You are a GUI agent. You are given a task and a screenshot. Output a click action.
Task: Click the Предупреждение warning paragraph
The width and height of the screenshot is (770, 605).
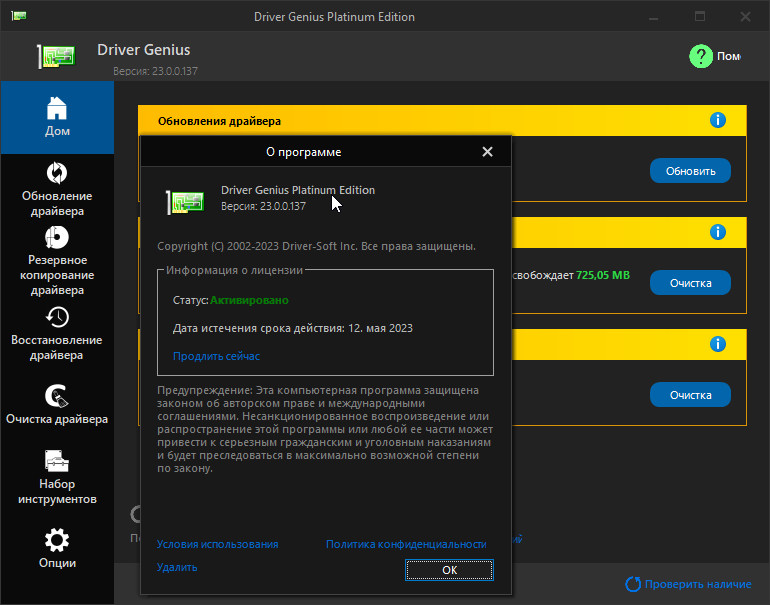pos(325,429)
